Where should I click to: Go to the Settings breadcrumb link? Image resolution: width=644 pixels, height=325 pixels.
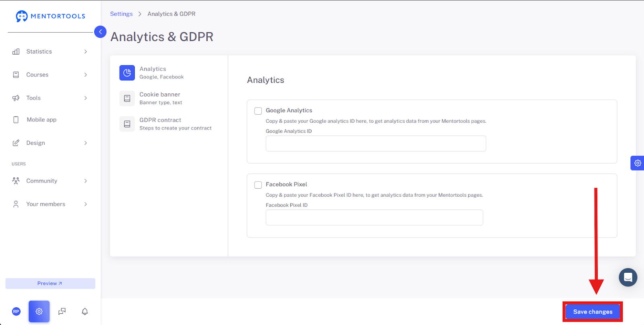pos(121,14)
